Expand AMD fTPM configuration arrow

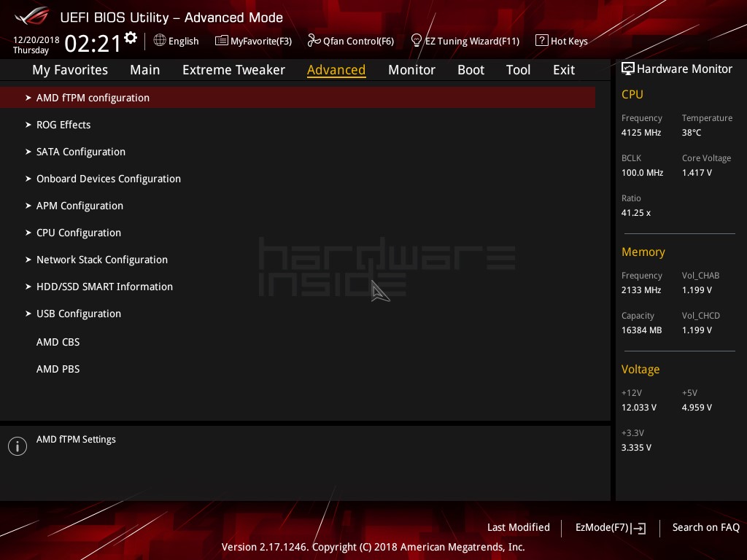(x=28, y=98)
